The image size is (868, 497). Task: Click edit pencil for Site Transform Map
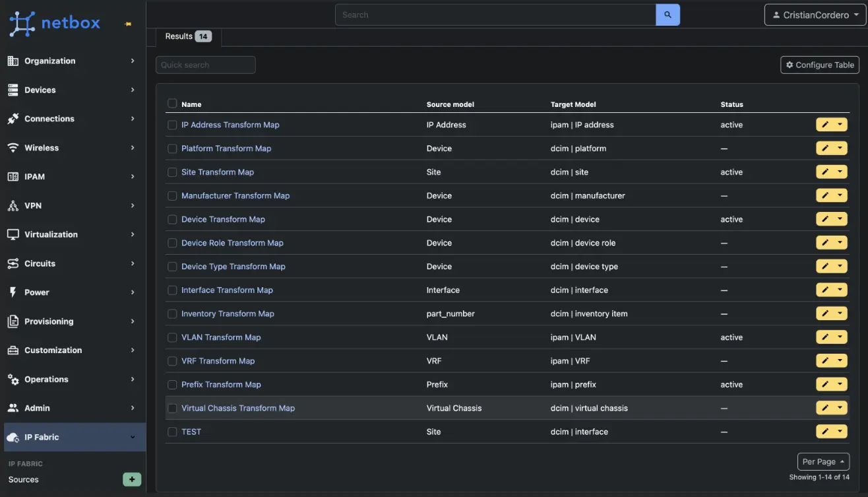click(x=824, y=172)
